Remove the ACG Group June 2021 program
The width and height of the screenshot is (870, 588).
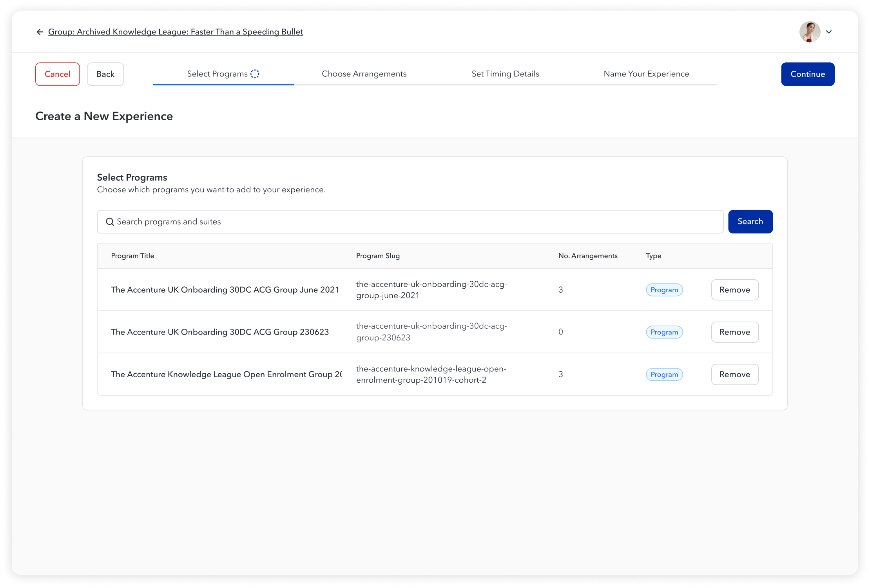[x=734, y=290]
